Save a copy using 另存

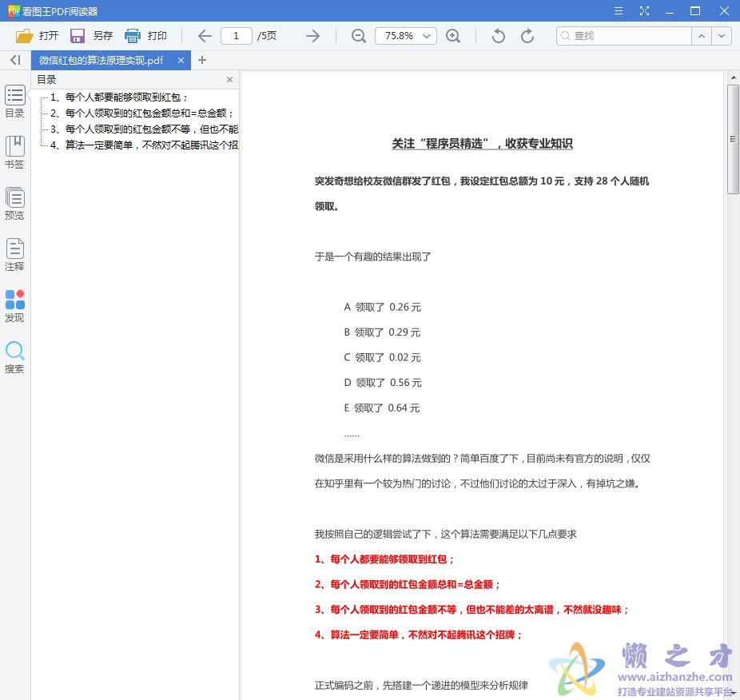pyautogui.click(x=92, y=36)
